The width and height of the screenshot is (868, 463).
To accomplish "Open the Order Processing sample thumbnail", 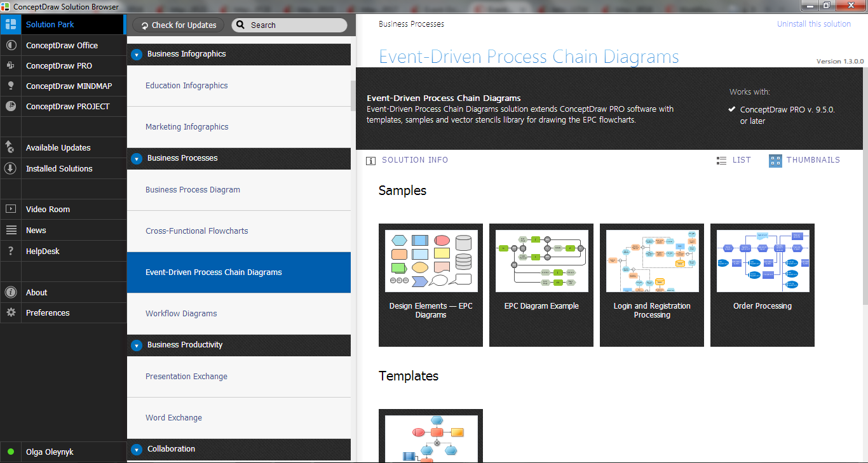I will click(763, 285).
